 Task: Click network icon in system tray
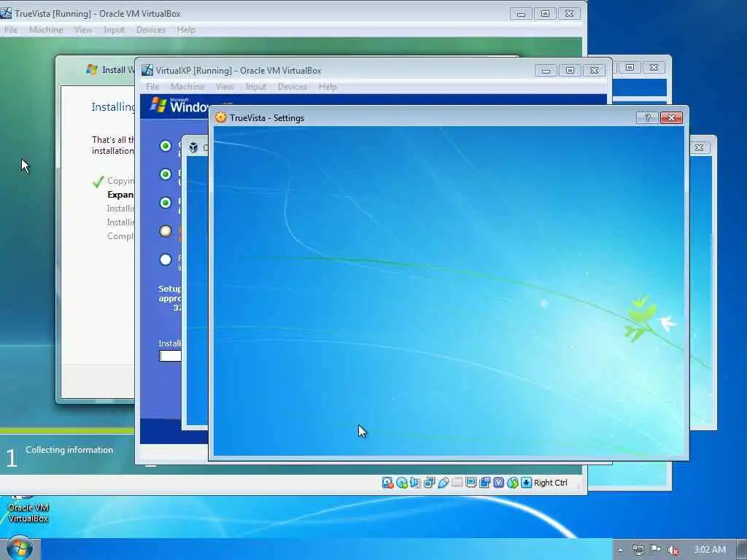[x=638, y=550]
